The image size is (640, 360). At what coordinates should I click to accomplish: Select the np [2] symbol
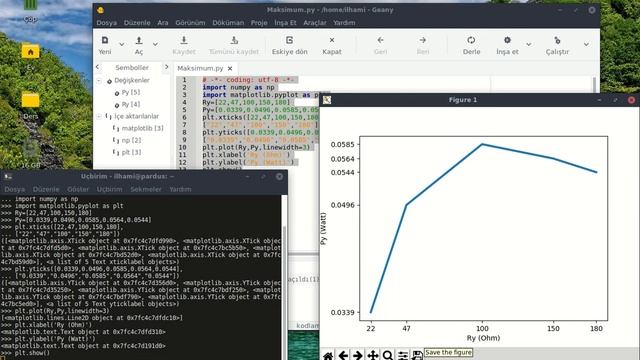[x=131, y=140]
